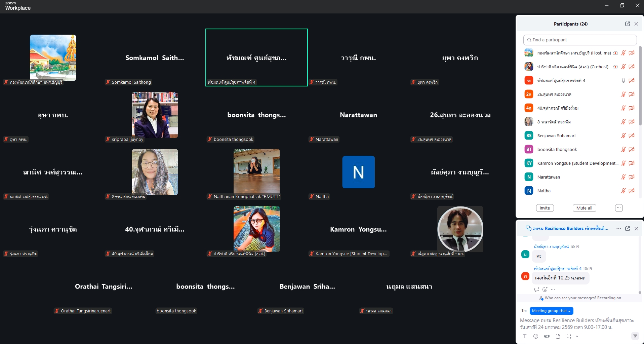Viewport: 644px width, 344px height.
Task: Click the Find a participant search field
Action: pos(580,40)
